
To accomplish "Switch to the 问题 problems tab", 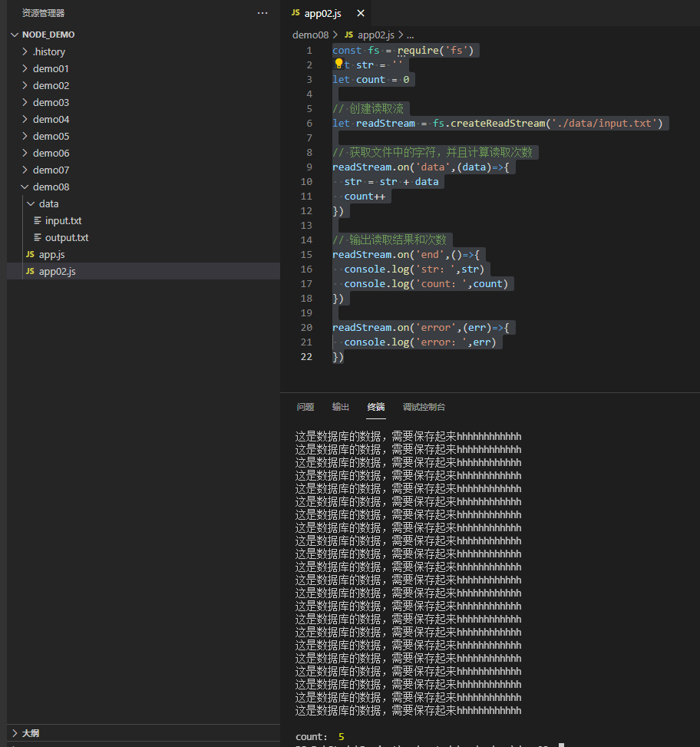I will click(305, 407).
